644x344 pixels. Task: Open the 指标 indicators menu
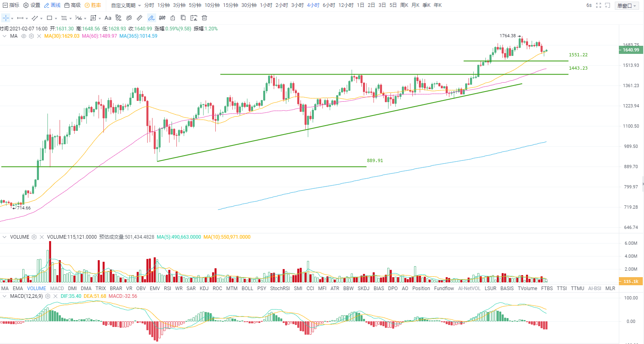(11, 5)
